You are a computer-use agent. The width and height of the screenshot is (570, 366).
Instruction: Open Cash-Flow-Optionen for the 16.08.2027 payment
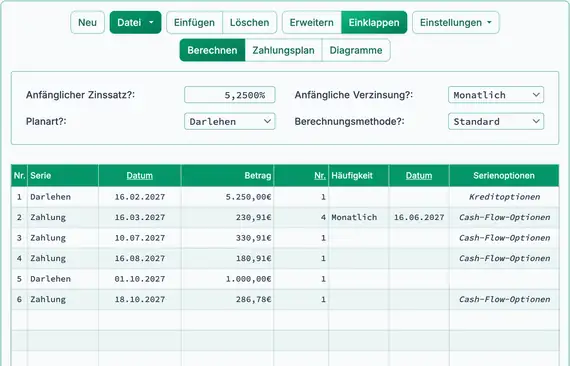(504, 258)
